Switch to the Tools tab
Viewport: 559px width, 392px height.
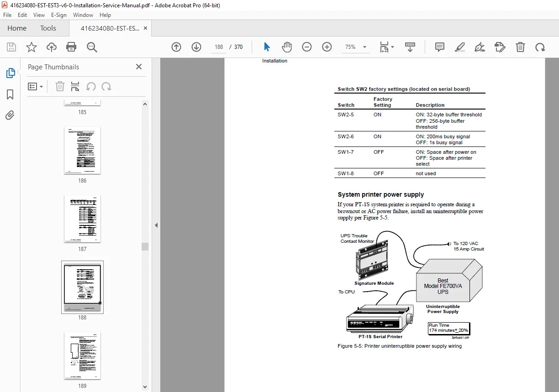(48, 28)
